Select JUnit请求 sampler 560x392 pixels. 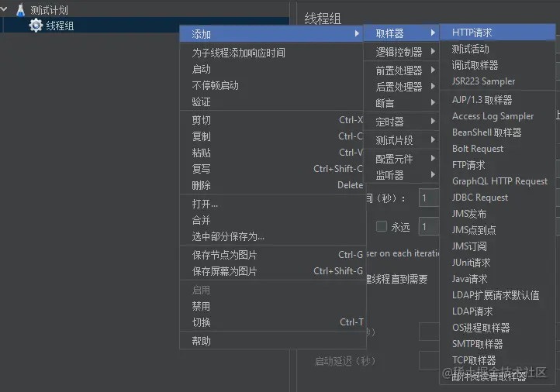[497, 263]
